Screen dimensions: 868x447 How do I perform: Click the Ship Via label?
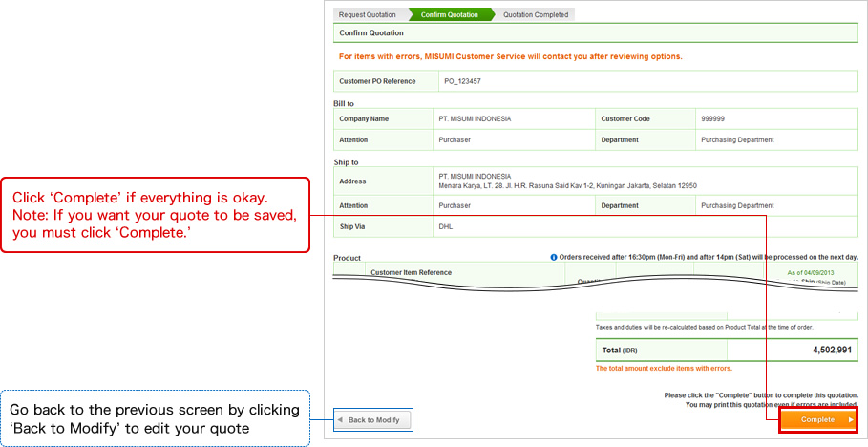click(x=352, y=227)
